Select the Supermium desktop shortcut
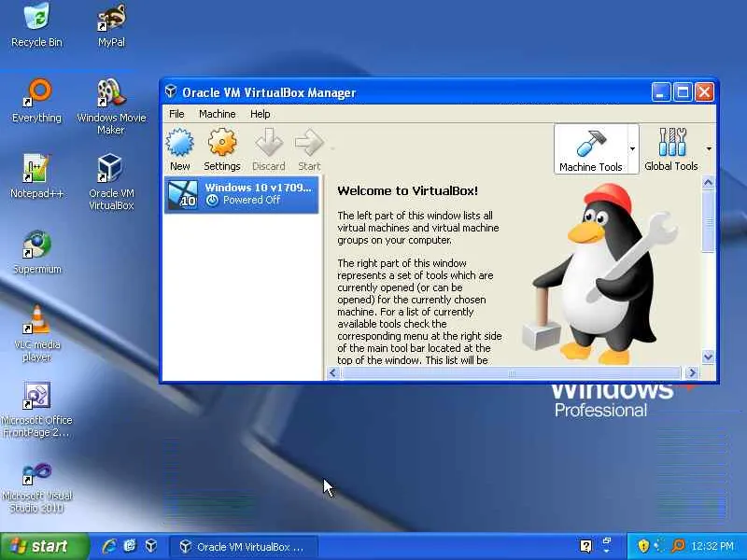 (x=36, y=252)
